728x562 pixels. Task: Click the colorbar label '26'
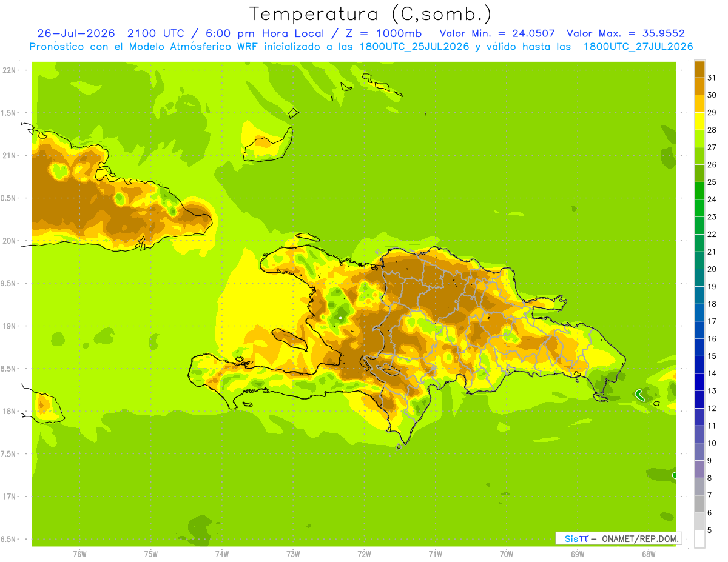tap(712, 164)
